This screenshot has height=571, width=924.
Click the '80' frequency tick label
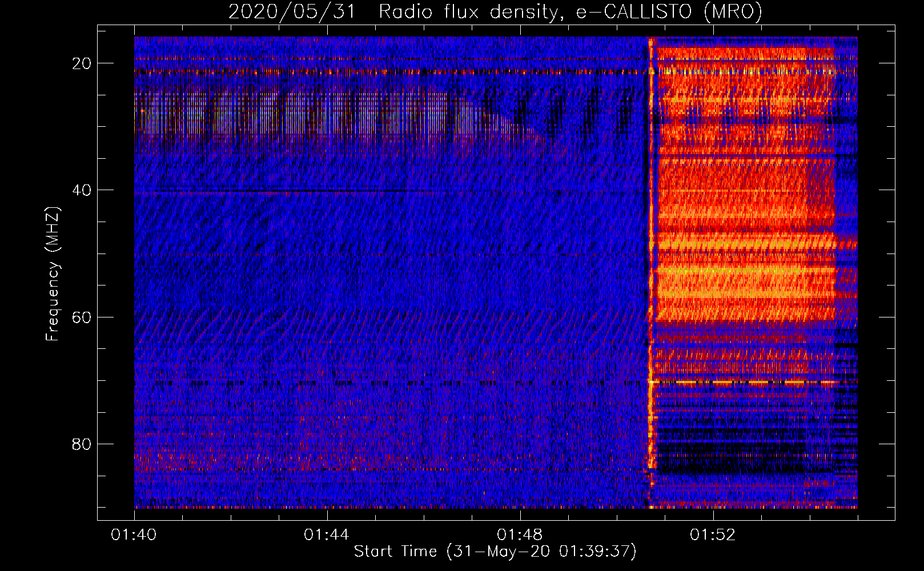point(82,444)
